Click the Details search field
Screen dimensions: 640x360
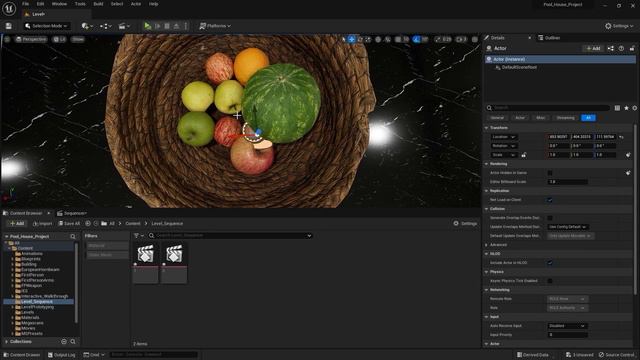(x=547, y=108)
